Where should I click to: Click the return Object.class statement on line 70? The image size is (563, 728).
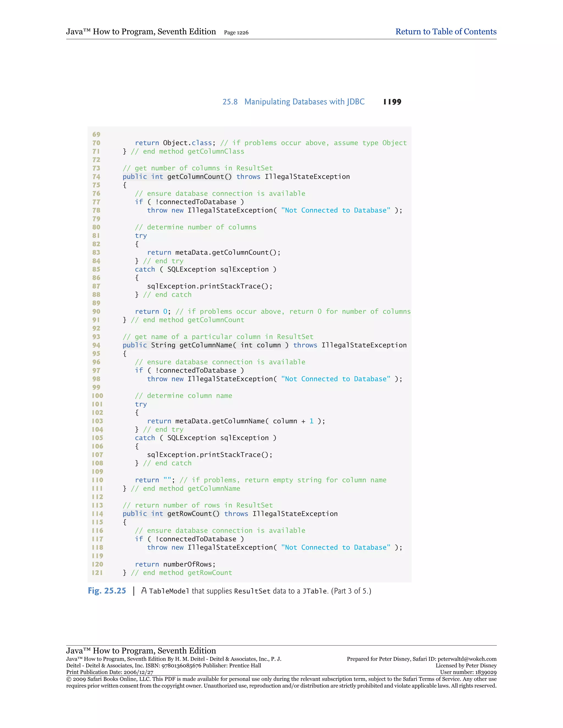click(175, 143)
